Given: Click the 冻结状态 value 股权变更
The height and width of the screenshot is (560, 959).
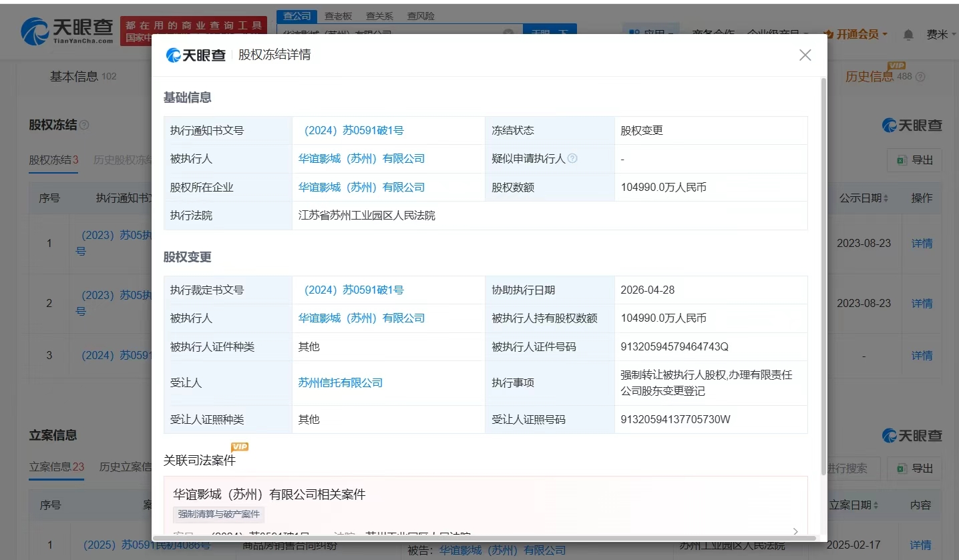Looking at the screenshot, I should pyautogui.click(x=642, y=131).
